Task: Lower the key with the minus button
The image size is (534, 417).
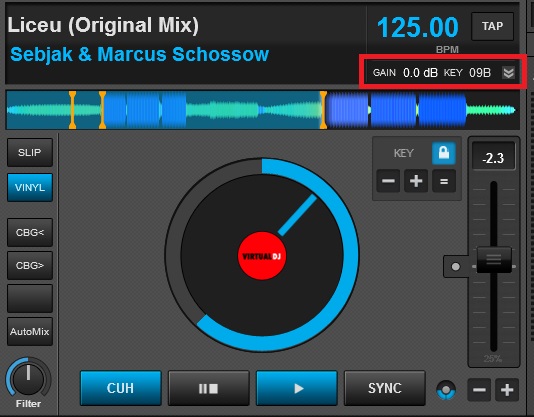Action: click(x=388, y=181)
